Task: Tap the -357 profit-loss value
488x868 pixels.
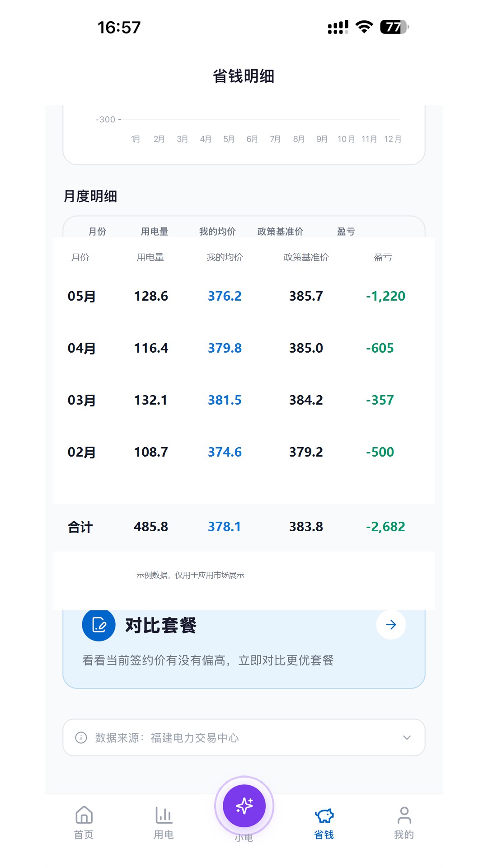Action: (x=380, y=400)
